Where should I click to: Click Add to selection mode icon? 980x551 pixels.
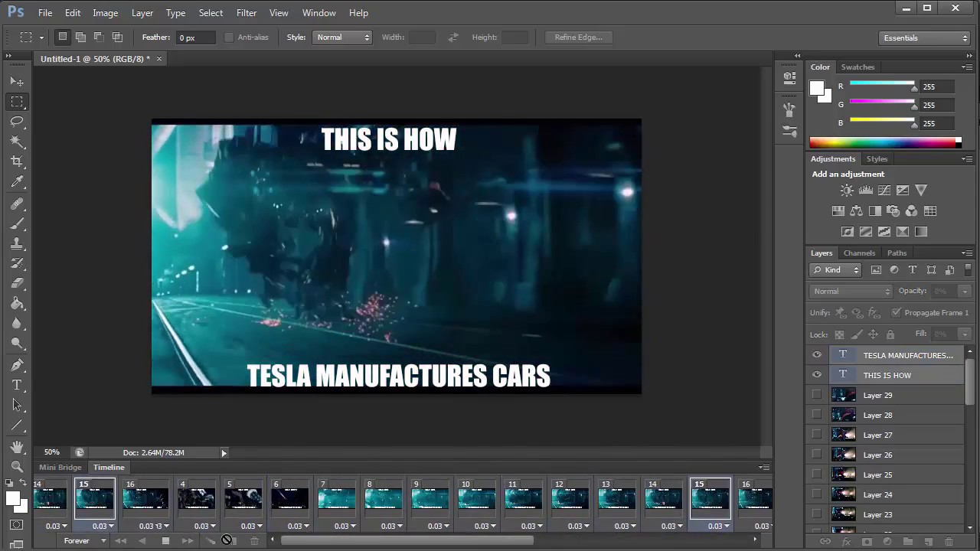point(80,37)
